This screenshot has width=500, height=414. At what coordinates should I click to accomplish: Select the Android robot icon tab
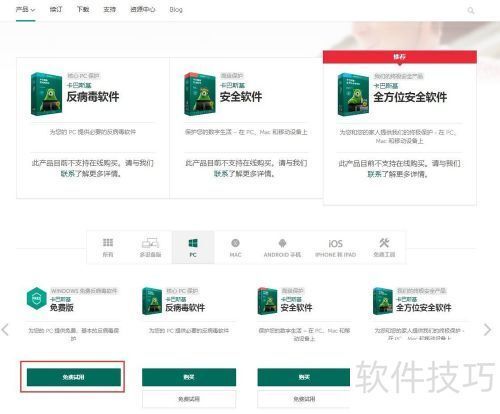coord(282,247)
